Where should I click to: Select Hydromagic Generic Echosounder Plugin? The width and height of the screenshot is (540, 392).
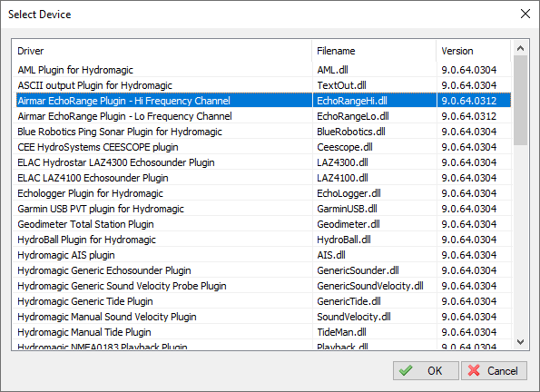pos(262,270)
